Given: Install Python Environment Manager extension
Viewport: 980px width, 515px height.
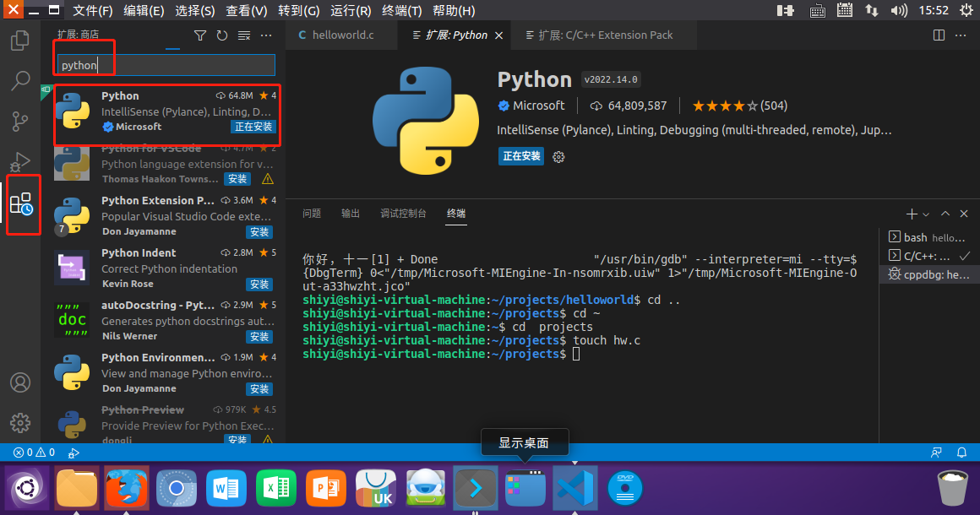Looking at the screenshot, I should click(x=259, y=389).
